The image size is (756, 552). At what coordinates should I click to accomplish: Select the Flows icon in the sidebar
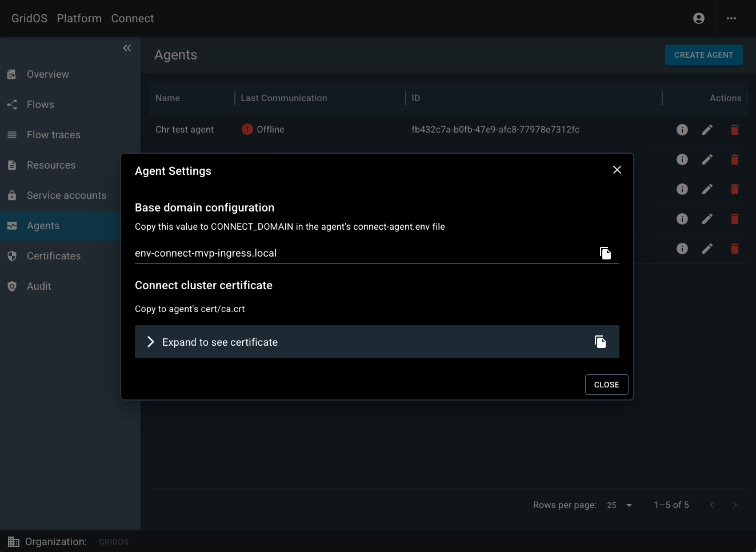(12, 105)
